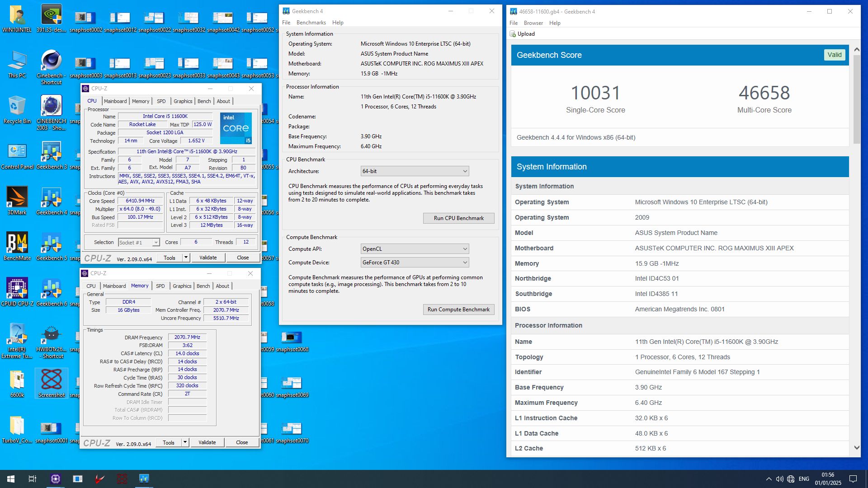The height and width of the screenshot is (488, 868).
Task: Click the Core Speed 6410.94 MHz field
Action: tap(140, 201)
